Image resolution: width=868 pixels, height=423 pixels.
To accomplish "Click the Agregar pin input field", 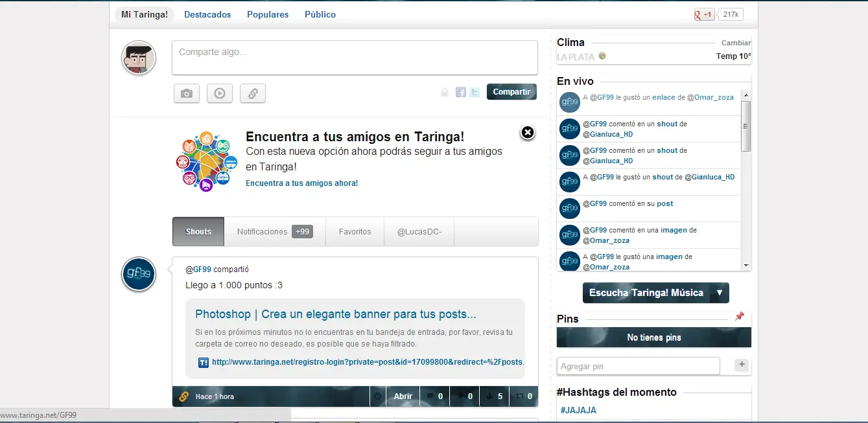I will click(639, 366).
